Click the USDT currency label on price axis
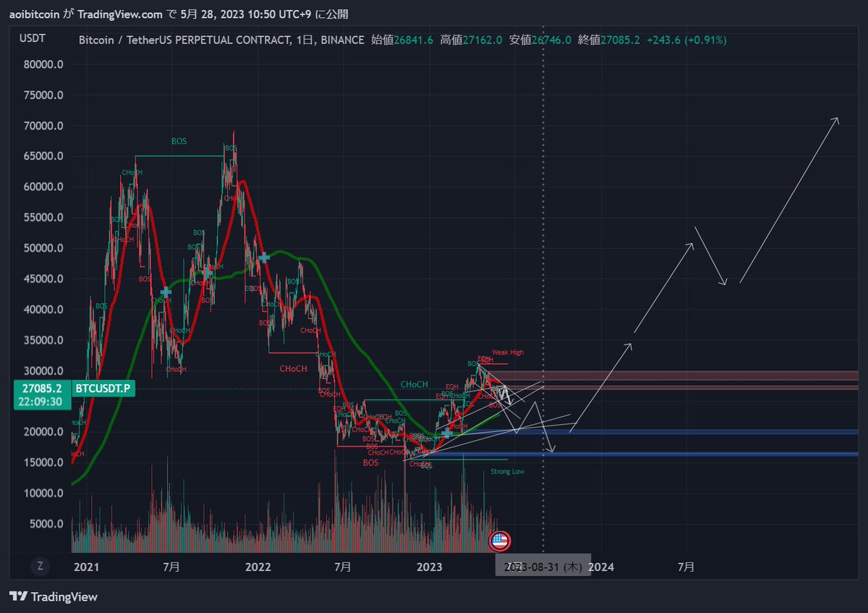Screen dimensions: 868x613 (31, 39)
